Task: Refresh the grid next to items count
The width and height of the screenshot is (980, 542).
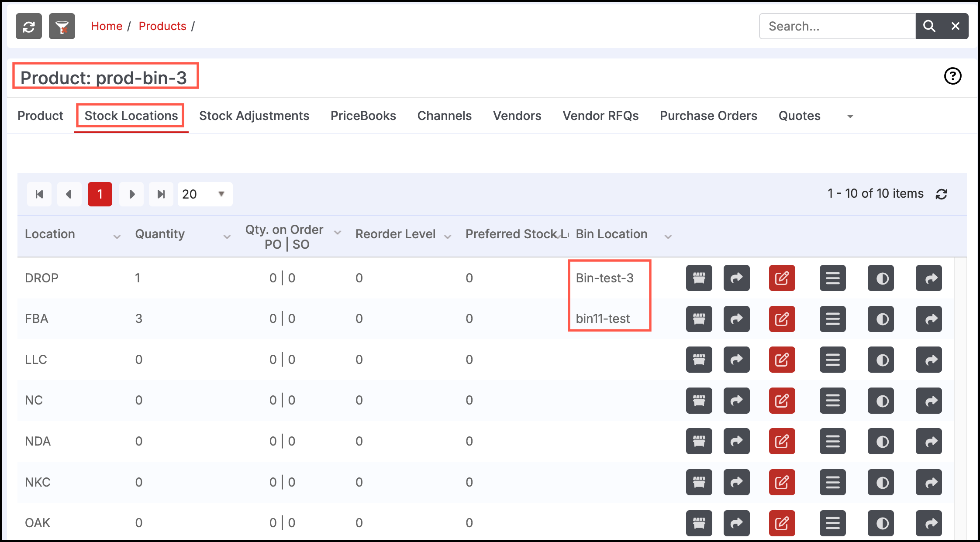Action: click(942, 194)
